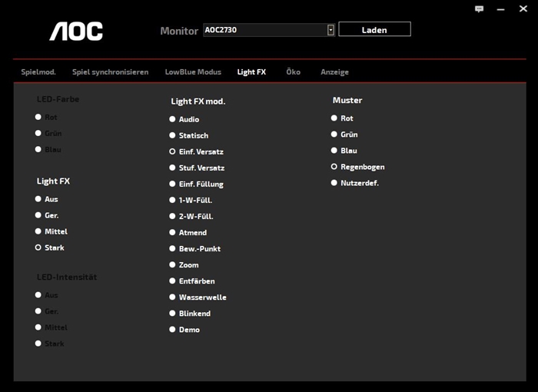Viewport: 538px width, 392px height.
Task: Choose the Zoom mode
Action: click(x=184, y=264)
